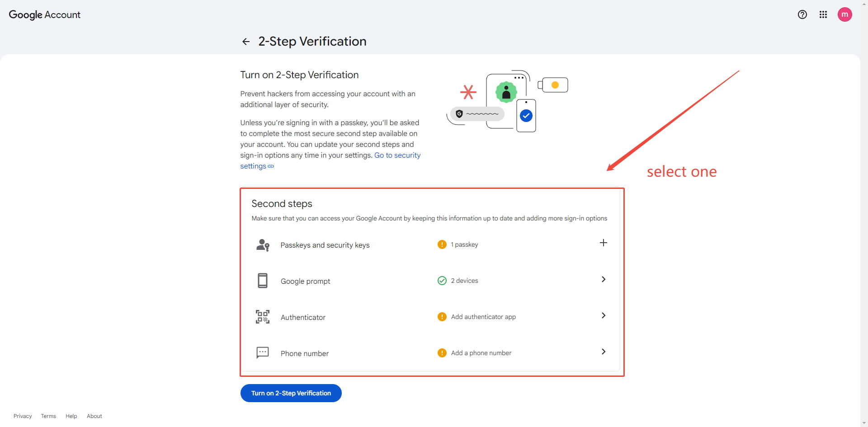Select the Add authenticator app status text
Viewport: 868px width, 427px height.
tap(483, 317)
